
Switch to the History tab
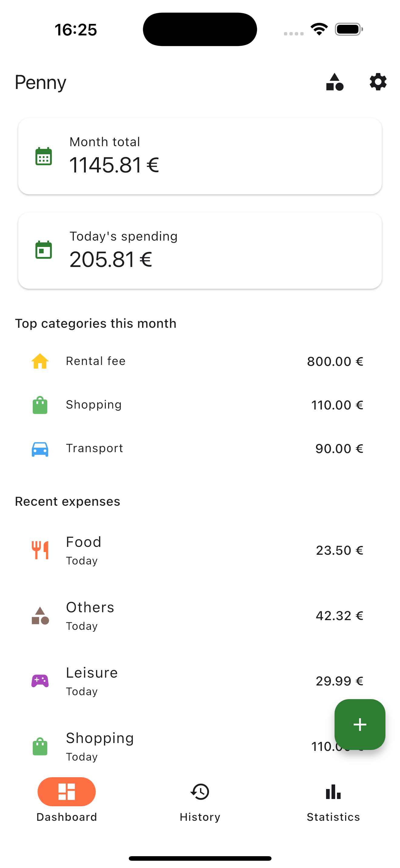(200, 802)
